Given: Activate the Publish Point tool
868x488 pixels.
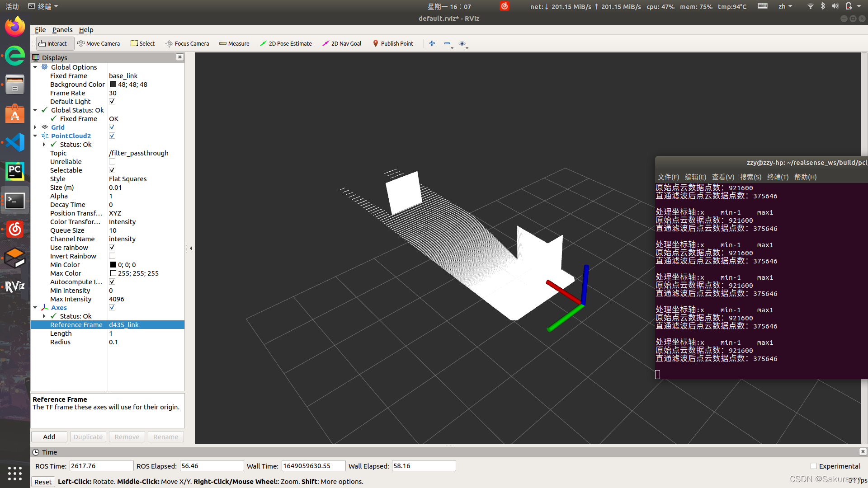Looking at the screenshot, I should pyautogui.click(x=393, y=43).
